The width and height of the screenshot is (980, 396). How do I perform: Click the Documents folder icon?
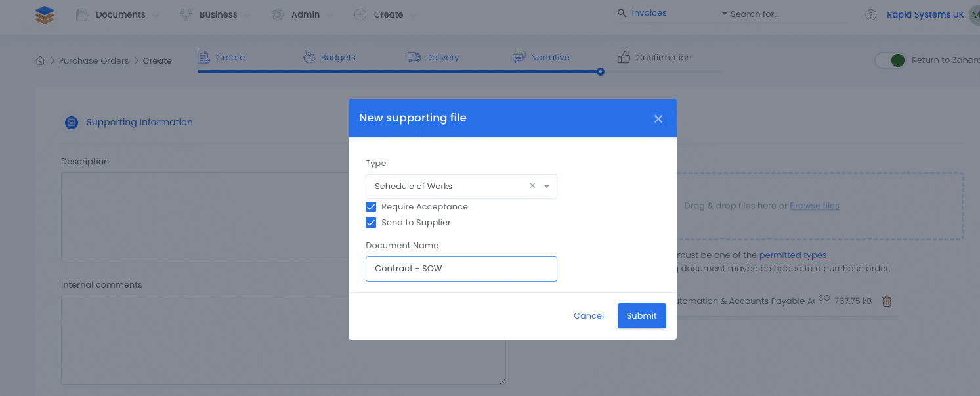pyautogui.click(x=82, y=14)
